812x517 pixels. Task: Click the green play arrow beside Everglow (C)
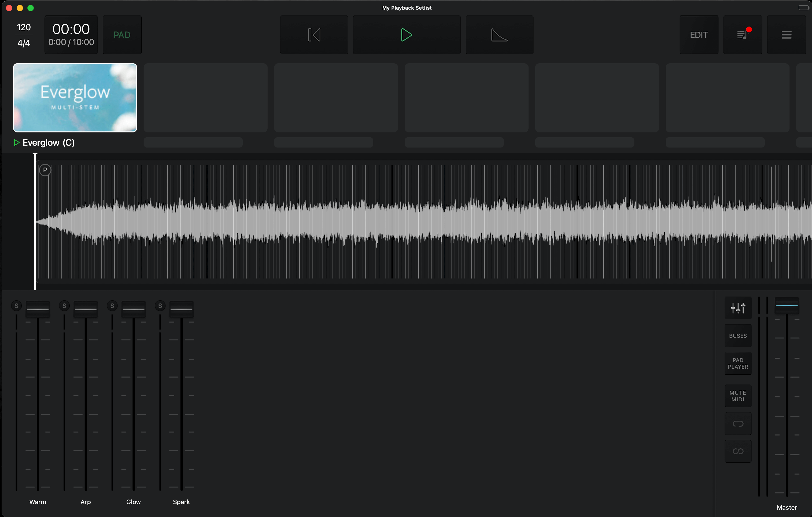point(16,143)
